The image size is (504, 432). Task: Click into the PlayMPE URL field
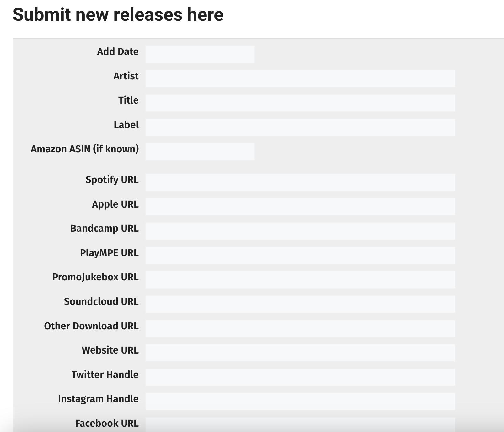click(300, 255)
